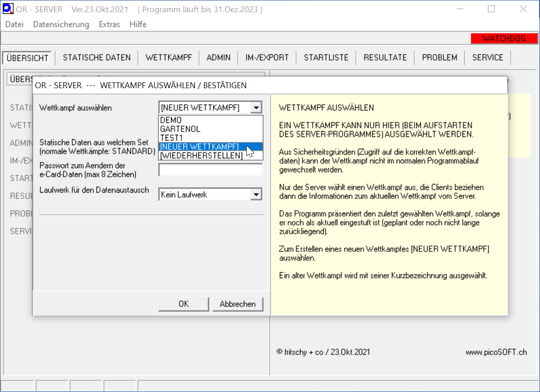540x392 pixels.
Task: Switch to the STATISCHE DATEN tab
Action: point(97,57)
